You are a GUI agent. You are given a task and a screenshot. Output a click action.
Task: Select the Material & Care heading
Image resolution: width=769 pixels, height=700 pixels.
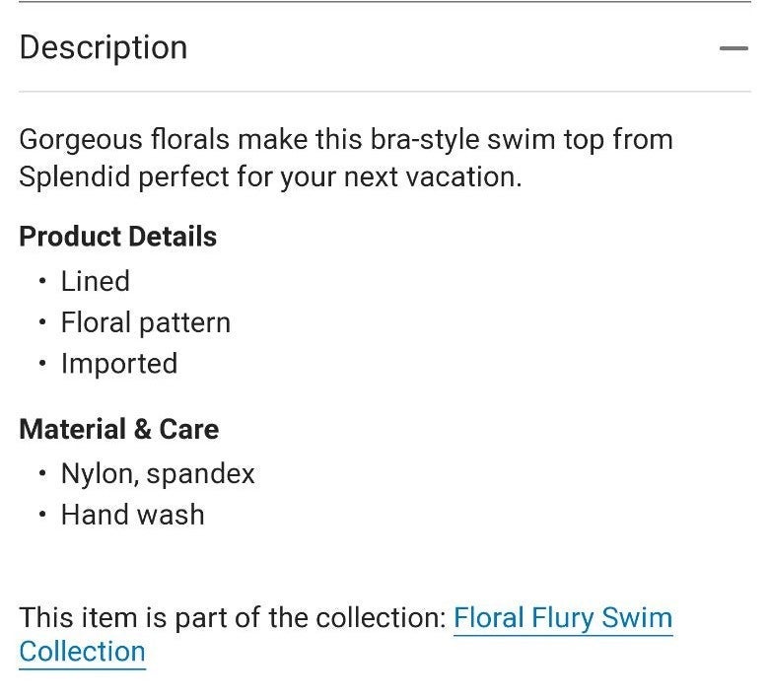[119, 429]
